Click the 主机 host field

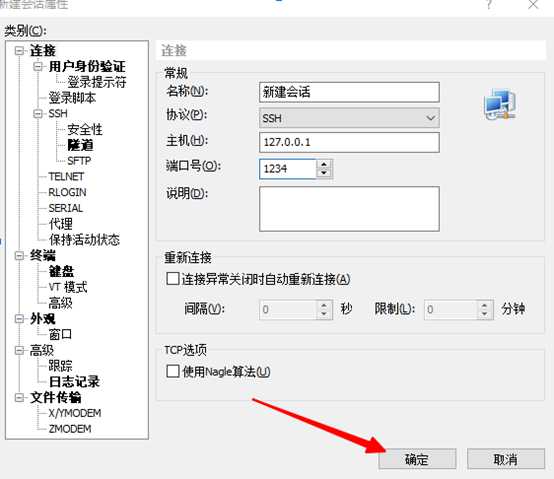click(x=349, y=142)
